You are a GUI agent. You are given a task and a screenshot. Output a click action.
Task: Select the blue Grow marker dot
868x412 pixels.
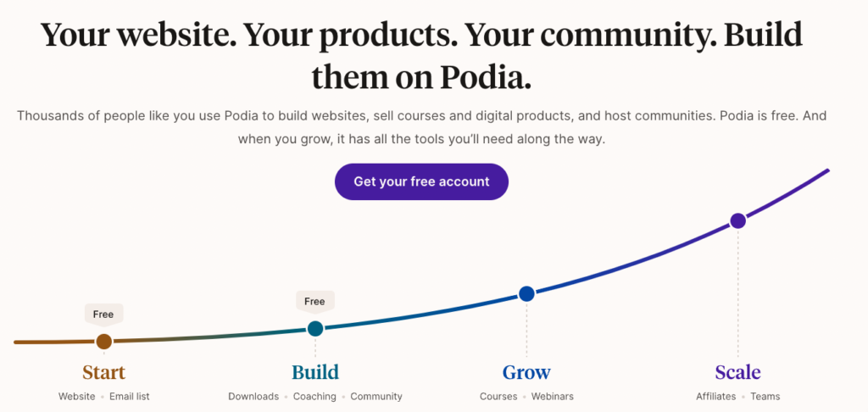point(526,293)
